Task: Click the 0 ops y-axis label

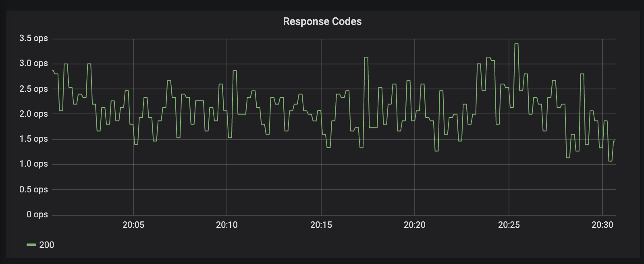Action: tap(37, 214)
